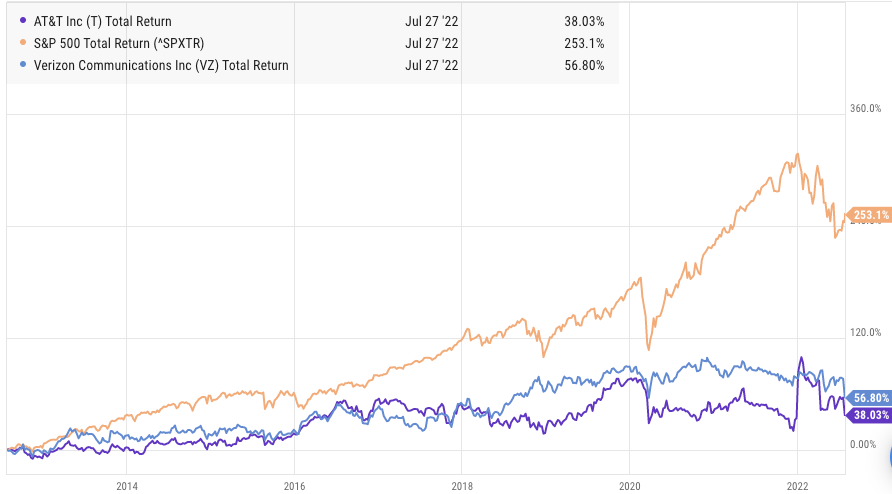The width and height of the screenshot is (892, 494).
Task: Select the Verizon Communications Inc (VZ) label
Action: 161,66
